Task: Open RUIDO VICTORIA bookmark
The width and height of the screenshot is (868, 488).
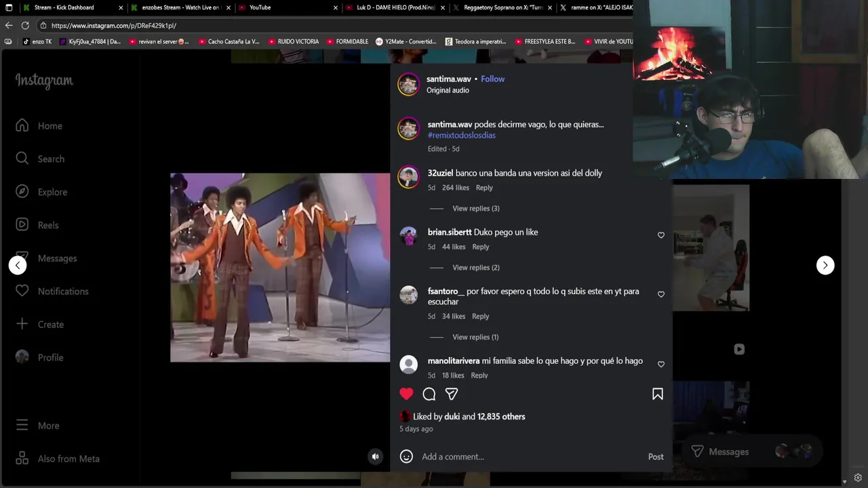Action: pyautogui.click(x=294, y=41)
